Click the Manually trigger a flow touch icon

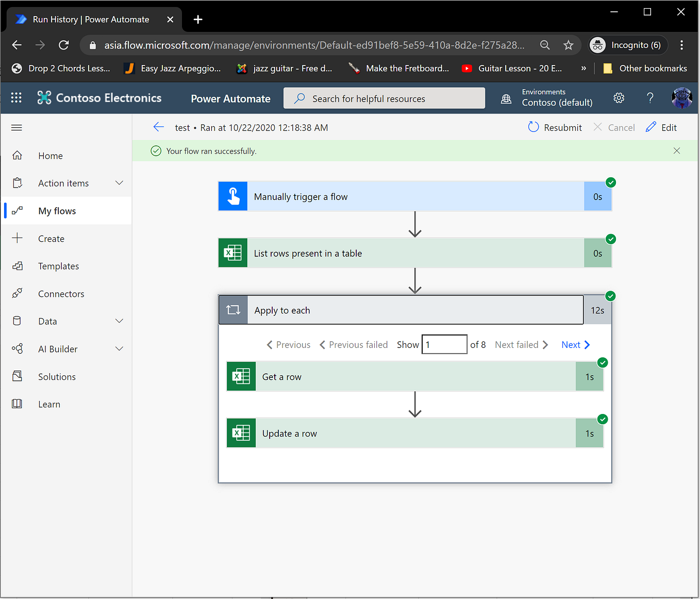233,196
